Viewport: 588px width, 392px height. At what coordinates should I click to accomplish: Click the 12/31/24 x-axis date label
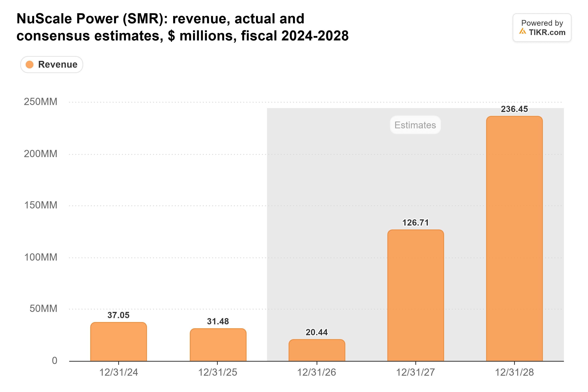[x=118, y=372]
